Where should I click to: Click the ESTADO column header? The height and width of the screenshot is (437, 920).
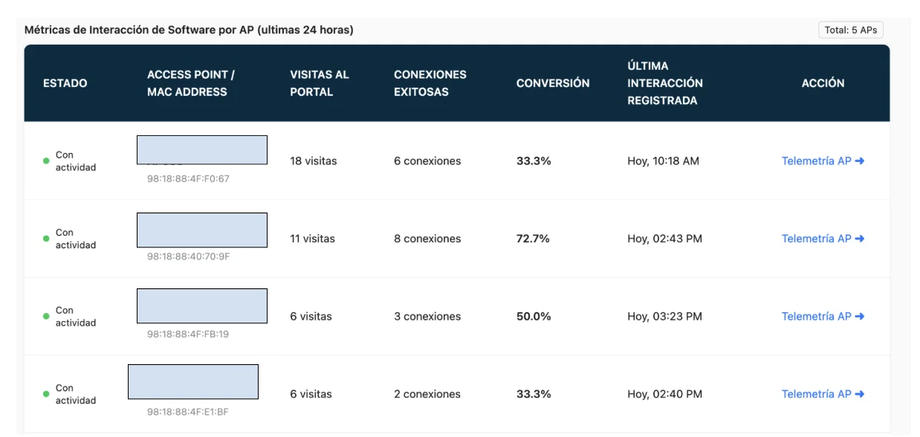(65, 83)
